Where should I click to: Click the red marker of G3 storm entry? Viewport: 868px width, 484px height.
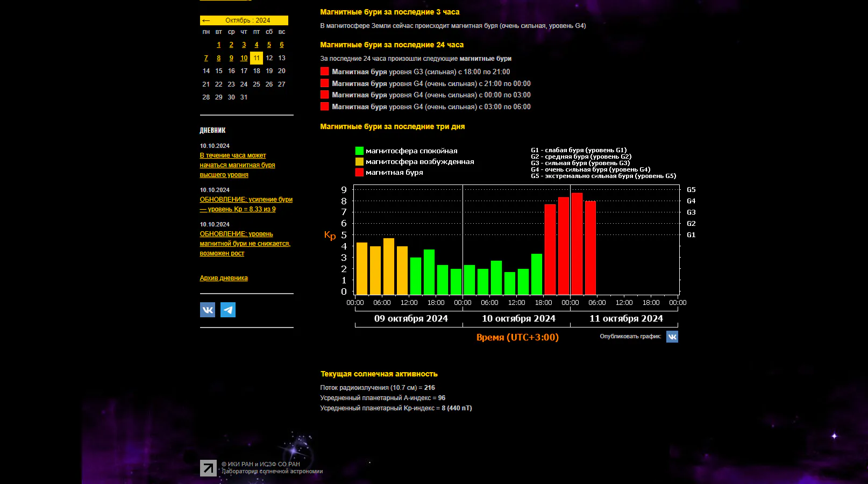(325, 71)
